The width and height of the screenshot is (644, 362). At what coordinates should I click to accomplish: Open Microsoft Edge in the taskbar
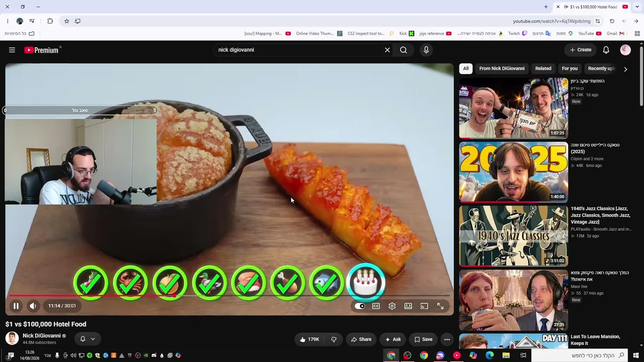(490, 355)
